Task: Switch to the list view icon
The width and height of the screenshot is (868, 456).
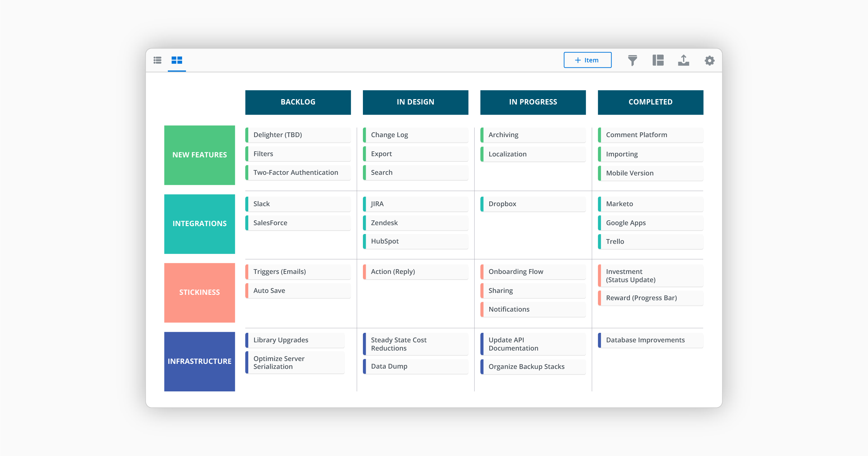Action: [x=157, y=60]
